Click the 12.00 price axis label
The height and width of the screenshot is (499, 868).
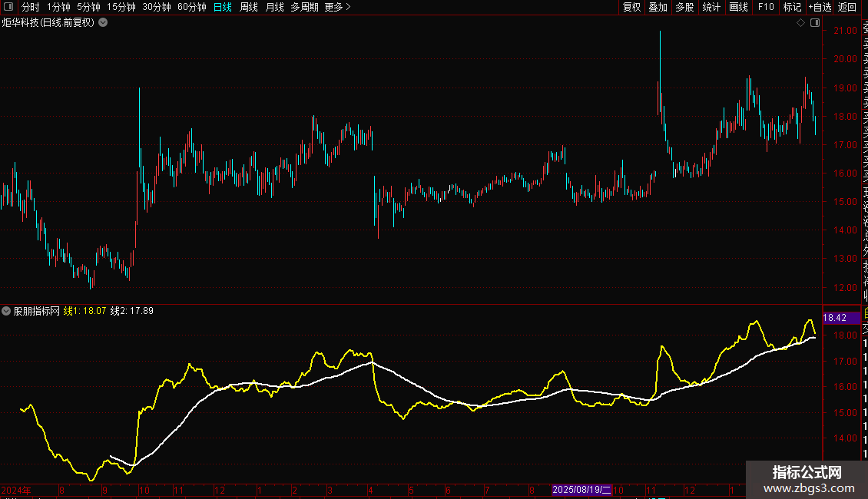click(845, 287)
